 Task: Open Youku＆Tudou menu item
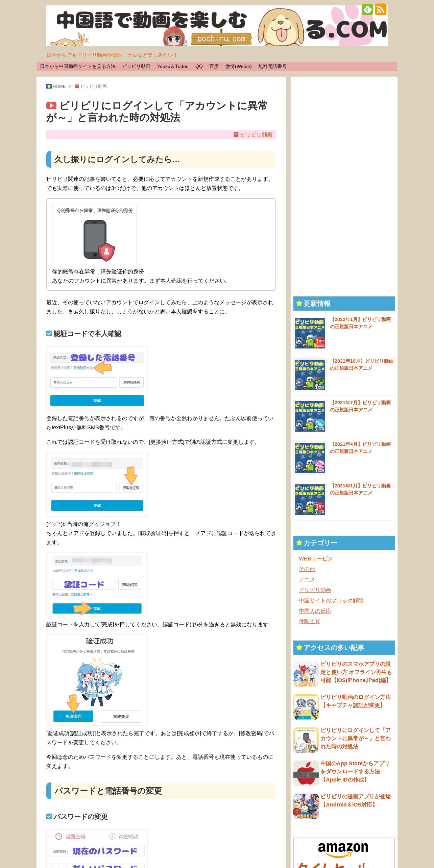tap(173, 67)
